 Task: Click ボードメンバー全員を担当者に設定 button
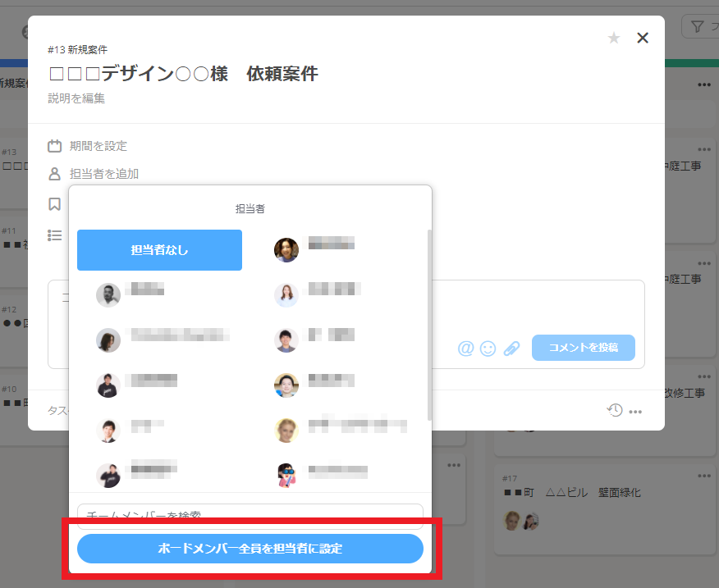(x=250, y=549)
